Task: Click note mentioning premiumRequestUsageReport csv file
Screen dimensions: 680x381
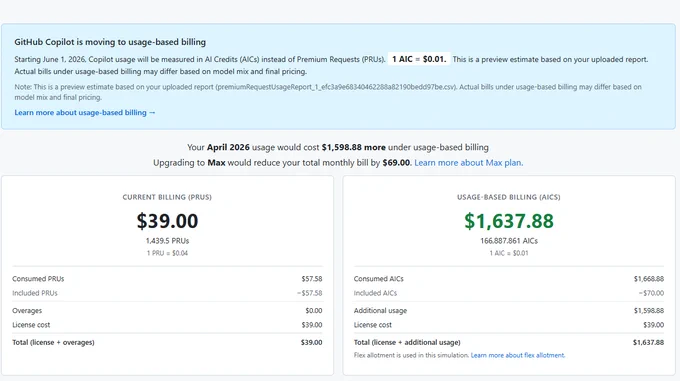Action: pyautogui.click(x=328, y=92)
